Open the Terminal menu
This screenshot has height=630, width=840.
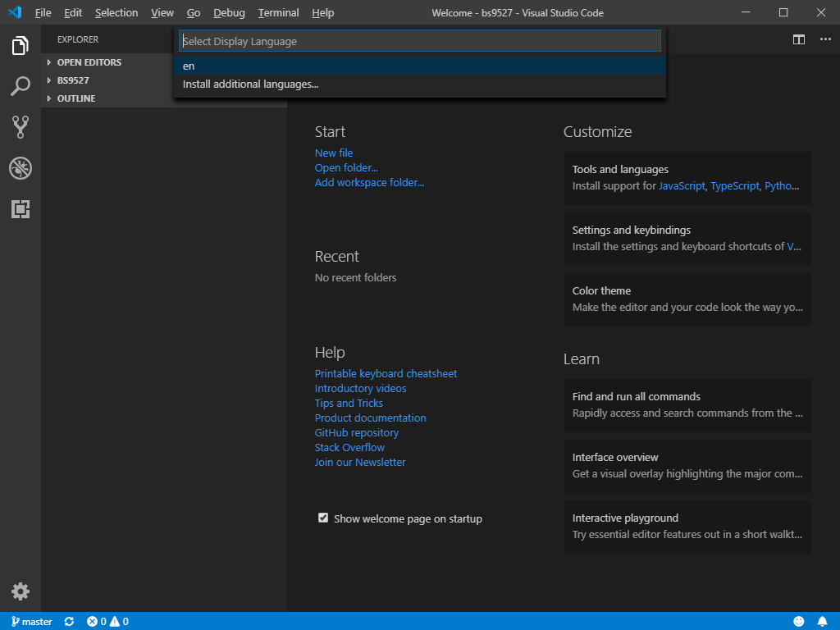pos(278,12)
